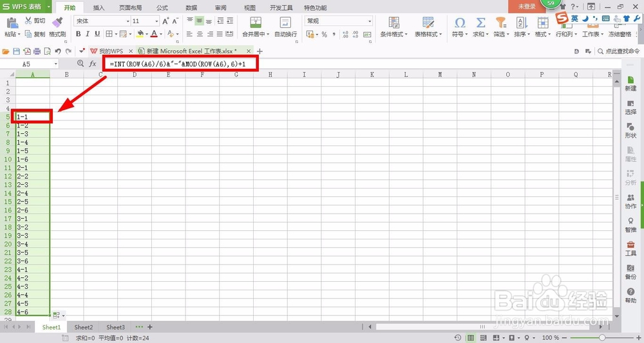This screenshot has height=343, width=644.
Task: Click the Cut scissors icon
Action: [x=28, y=21]
